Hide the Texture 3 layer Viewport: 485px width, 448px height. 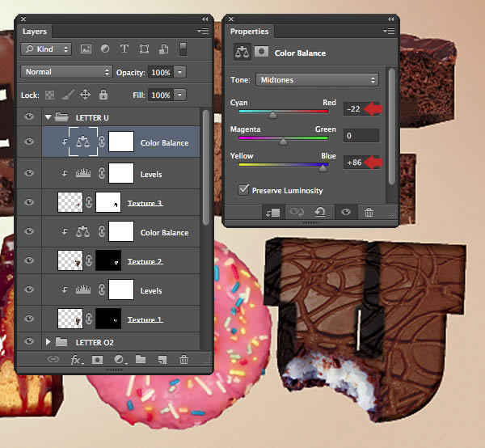pyautogui.click(x=29, y=202)
